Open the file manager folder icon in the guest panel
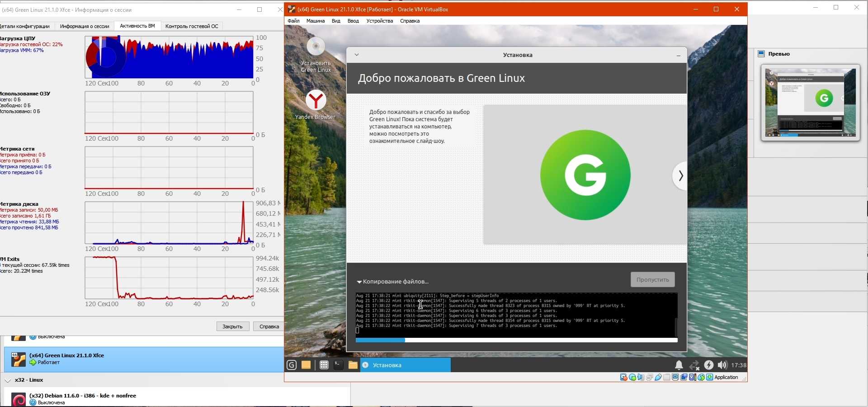The width and height of the screenshot is (868, 407). [353, 365]
